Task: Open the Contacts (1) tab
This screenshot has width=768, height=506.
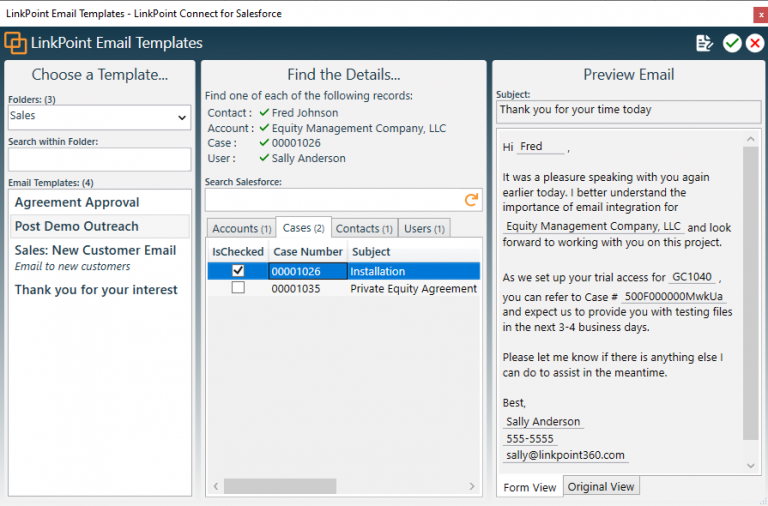Action: click(364, 229)
